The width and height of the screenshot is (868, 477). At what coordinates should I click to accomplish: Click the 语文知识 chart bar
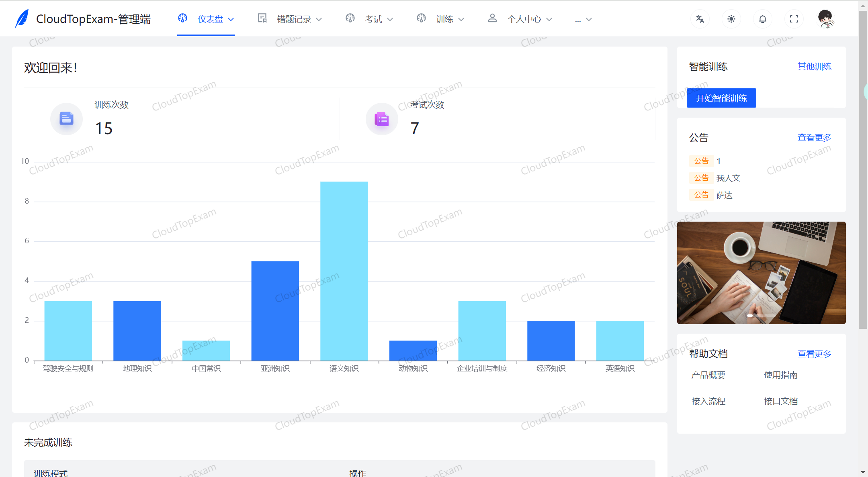[x=344, y=271]
